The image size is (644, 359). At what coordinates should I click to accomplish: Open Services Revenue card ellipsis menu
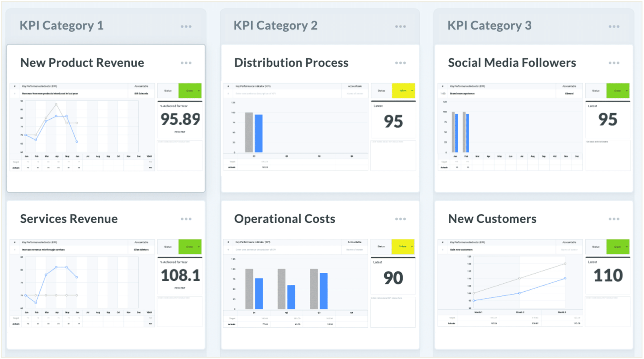(x=186, y=219)
